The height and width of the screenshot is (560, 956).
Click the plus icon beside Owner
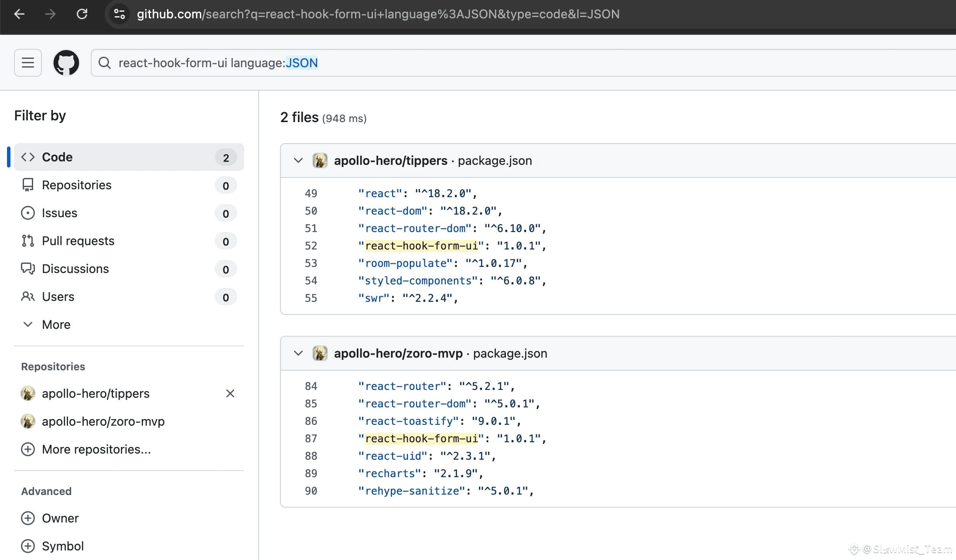(28, 518)
